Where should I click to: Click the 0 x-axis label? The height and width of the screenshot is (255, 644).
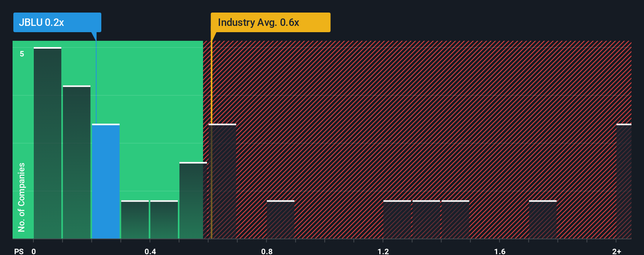pos(34,251)
